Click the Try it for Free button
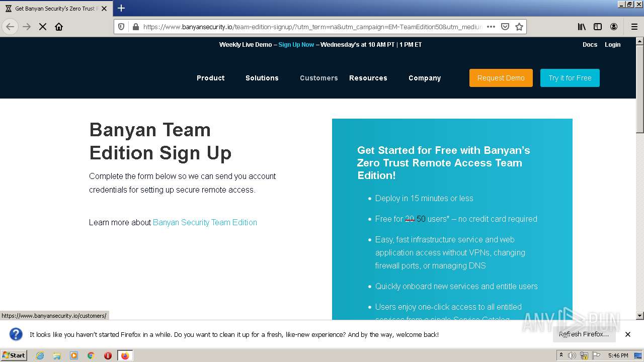 point(570,78)
